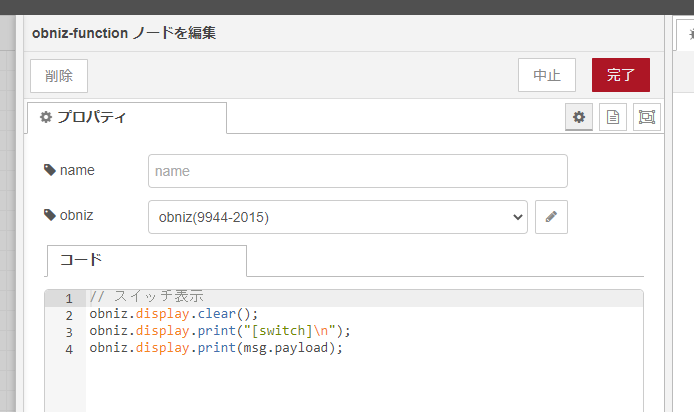Focus the name input field
The width and height of the screenshot is (694, 412).
pos(357,171)
